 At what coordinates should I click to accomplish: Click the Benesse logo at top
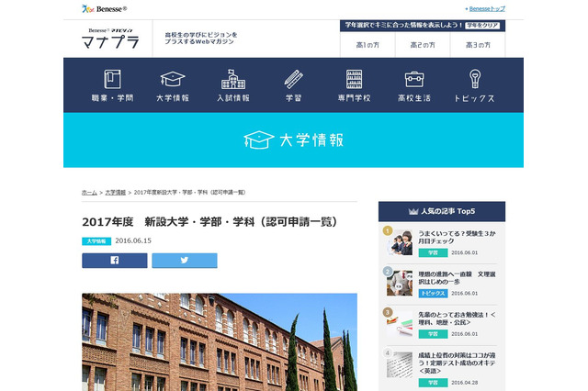coord(104,8)
